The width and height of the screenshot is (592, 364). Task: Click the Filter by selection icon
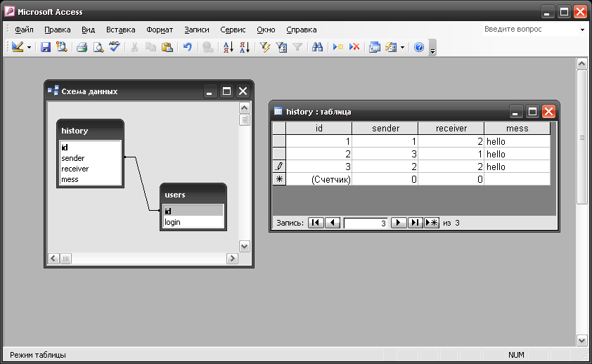(265, 47)
